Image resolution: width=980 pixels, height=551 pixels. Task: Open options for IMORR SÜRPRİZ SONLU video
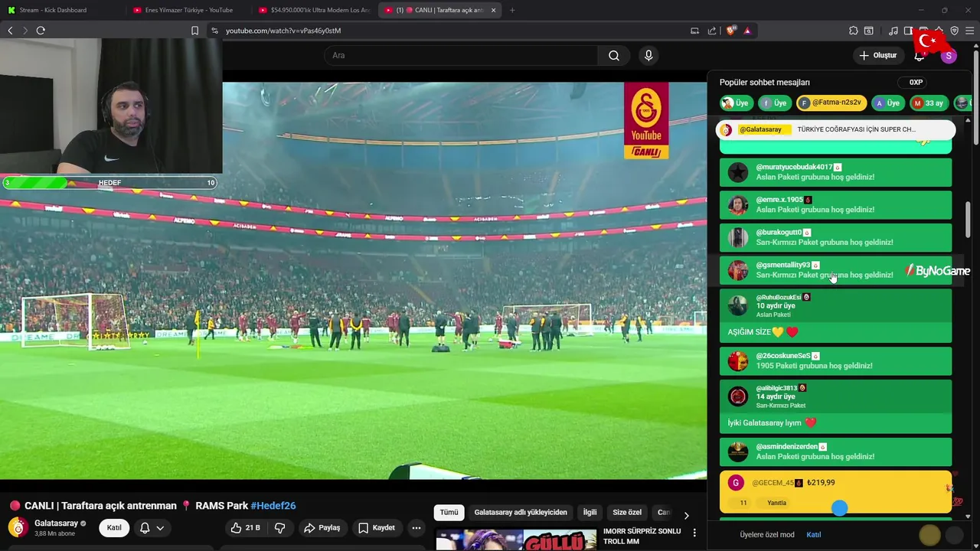coord(694,533)
